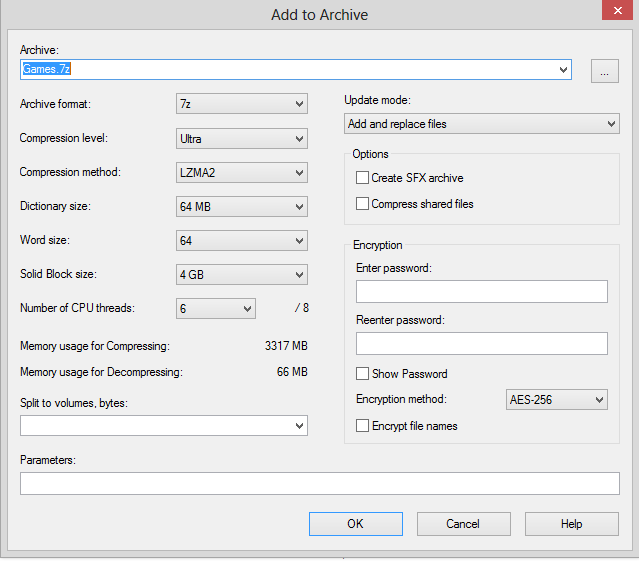Close the Add to Archive dialog

pyautogui.click(x=617, y=10)
